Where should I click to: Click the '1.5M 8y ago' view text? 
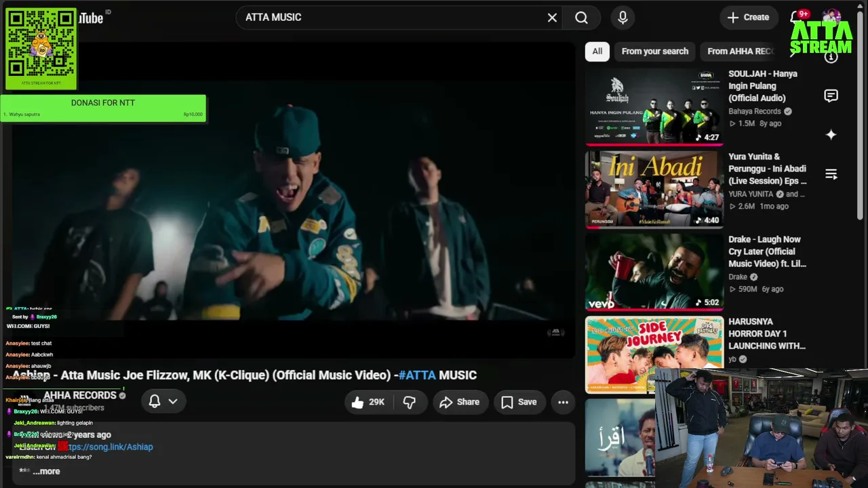pyautogui.click(x=755, y=123)
